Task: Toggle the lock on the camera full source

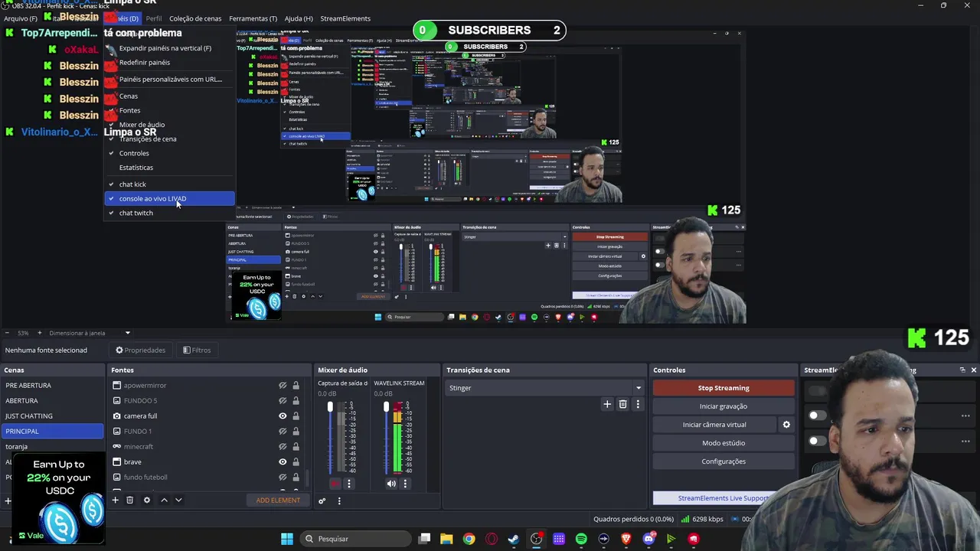Action: click(296, 416)
